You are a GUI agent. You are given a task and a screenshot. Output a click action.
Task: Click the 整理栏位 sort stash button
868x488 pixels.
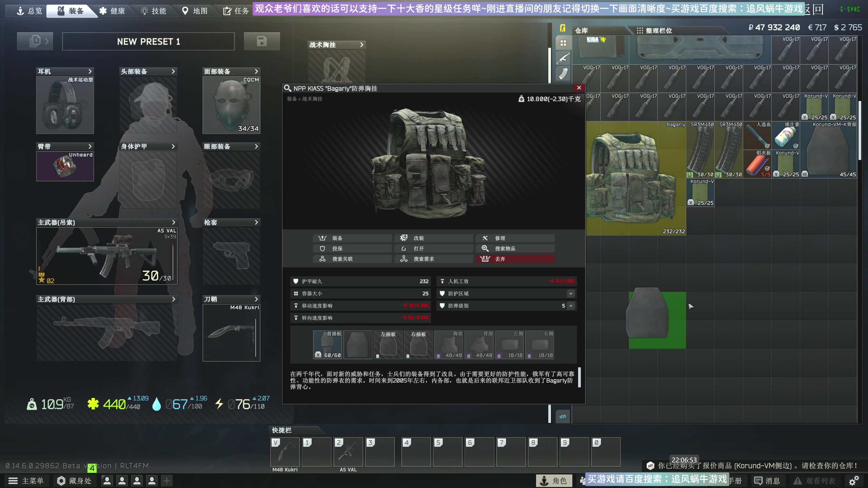pyautogui.click(x=654, y=30)
